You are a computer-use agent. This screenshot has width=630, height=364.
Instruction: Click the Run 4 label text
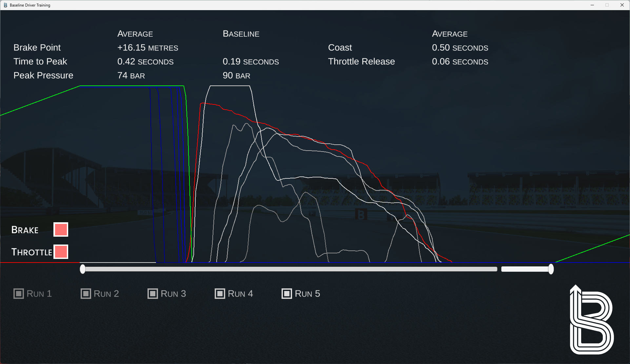click(240, 294)
